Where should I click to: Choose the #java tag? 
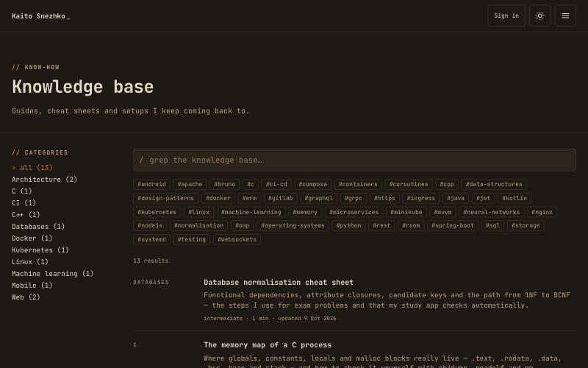pyautogui.click(x=456, y=198)
